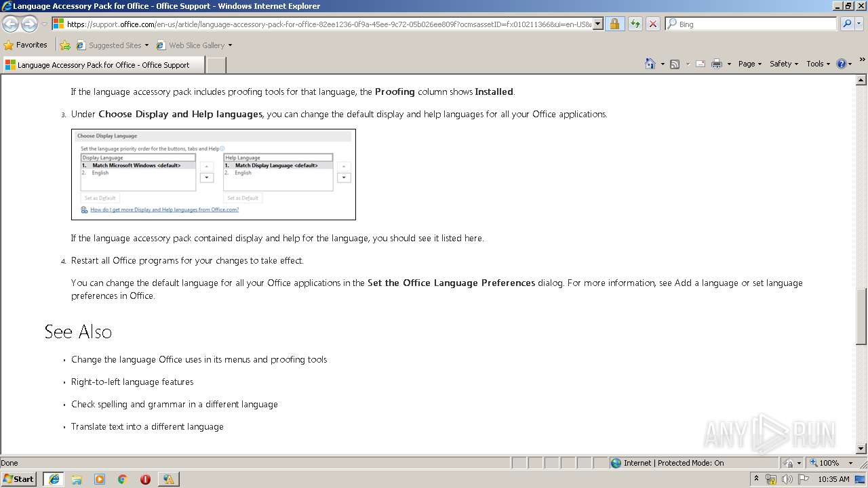Expand the Print options dropdown arrow

(x=729, y=64)
